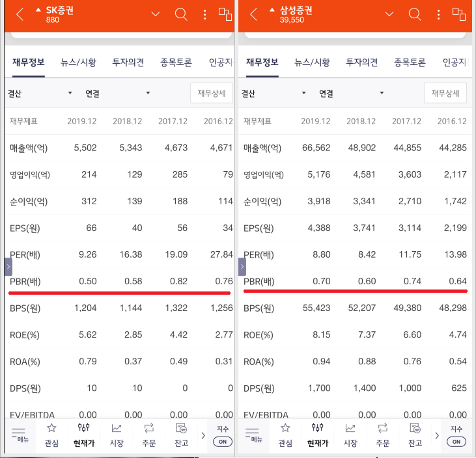
Task: Select SK증권 2019.12 PER value 9.26
Action: click(88, 254)
